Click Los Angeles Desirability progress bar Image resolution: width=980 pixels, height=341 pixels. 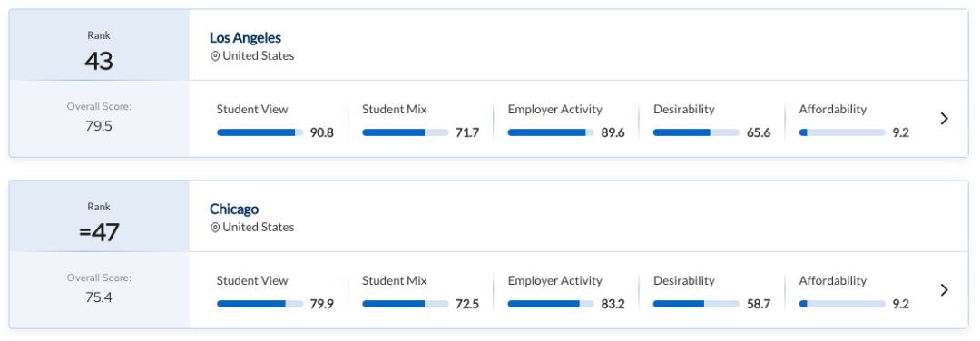tap(696, 132)
